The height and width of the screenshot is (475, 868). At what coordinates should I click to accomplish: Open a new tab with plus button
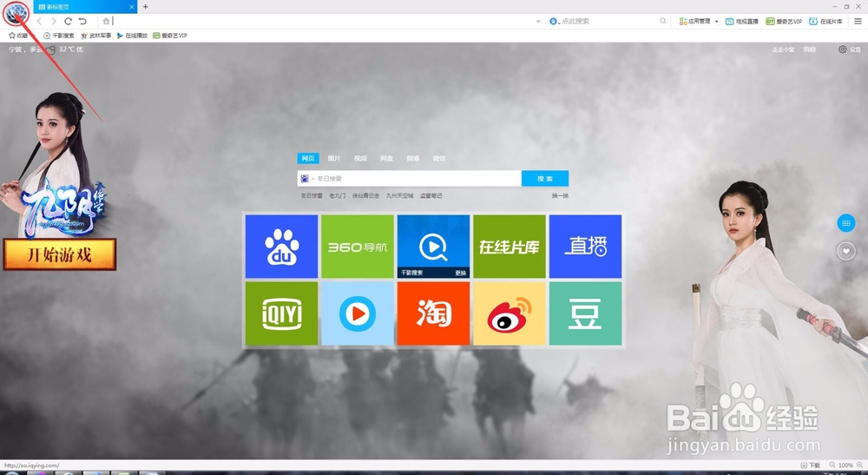(x=146, y=7)
